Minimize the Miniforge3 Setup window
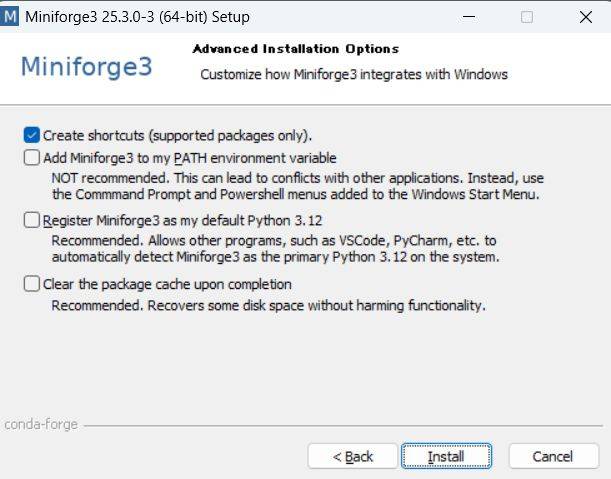Viewport: 611px width, 479px height. point(469,17)
